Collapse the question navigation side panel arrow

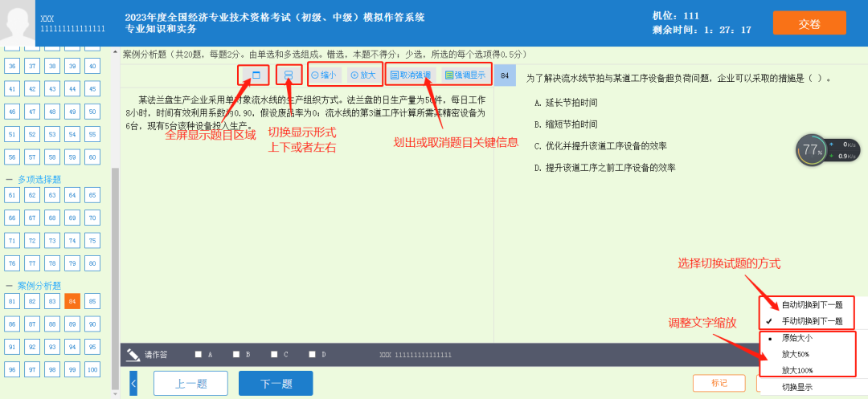coord(133,383)
